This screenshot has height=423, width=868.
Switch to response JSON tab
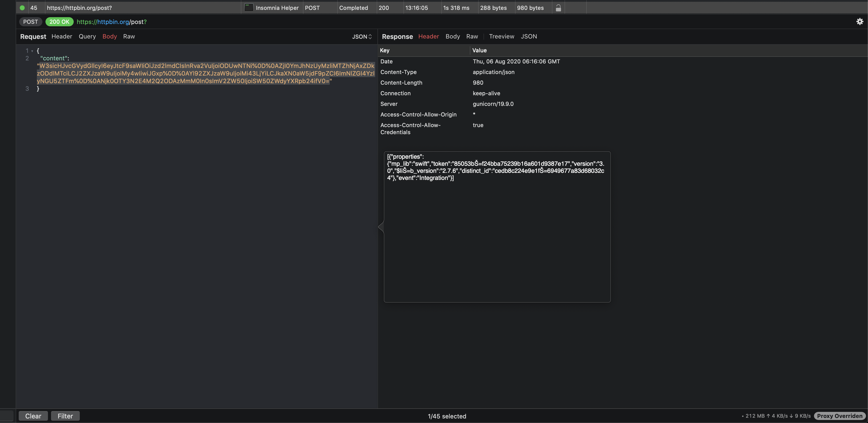point(529,36)
